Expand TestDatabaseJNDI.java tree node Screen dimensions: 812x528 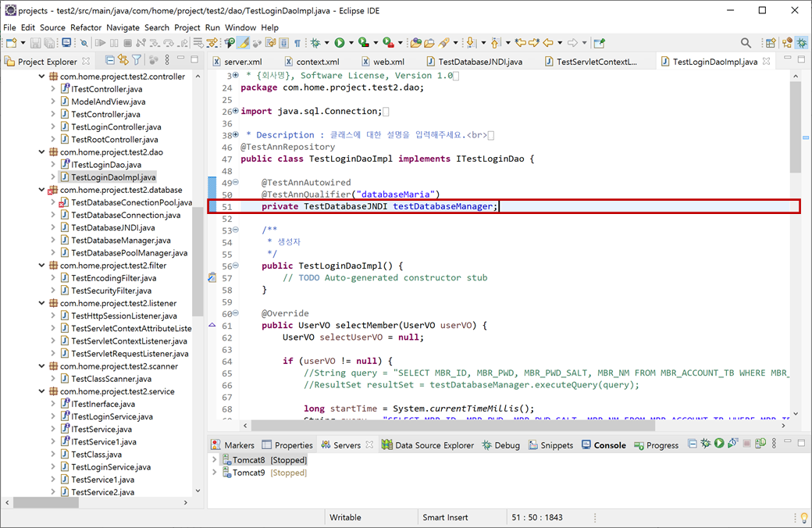pyautogui.click(x=53, y=227)
